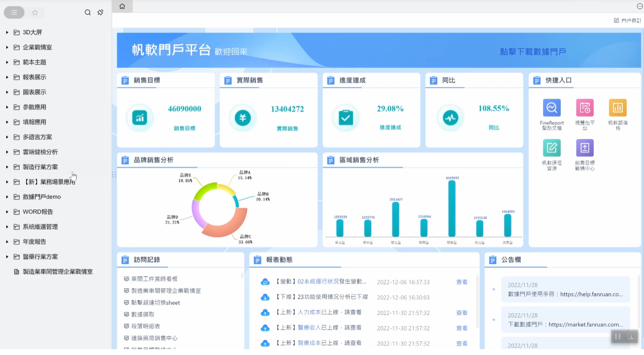The image size is (644, 355).
Task: Expand the 範本主題 folder
Action: [7, 62]
